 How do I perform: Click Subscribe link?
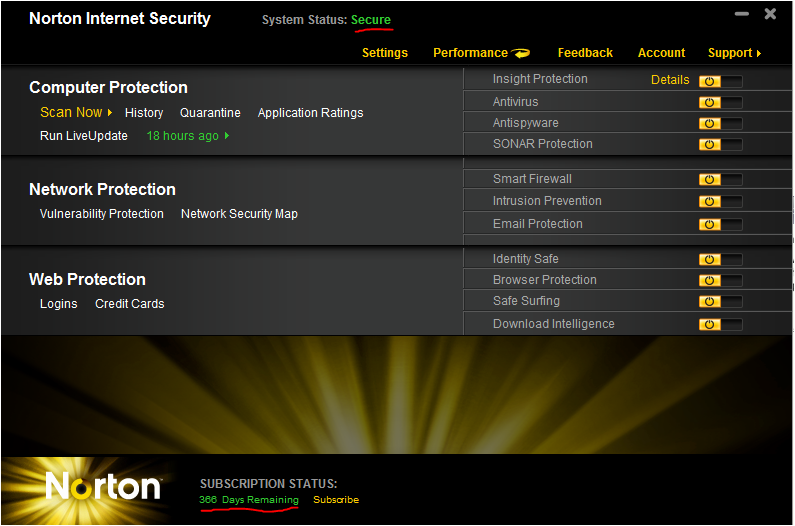[336, 500]
